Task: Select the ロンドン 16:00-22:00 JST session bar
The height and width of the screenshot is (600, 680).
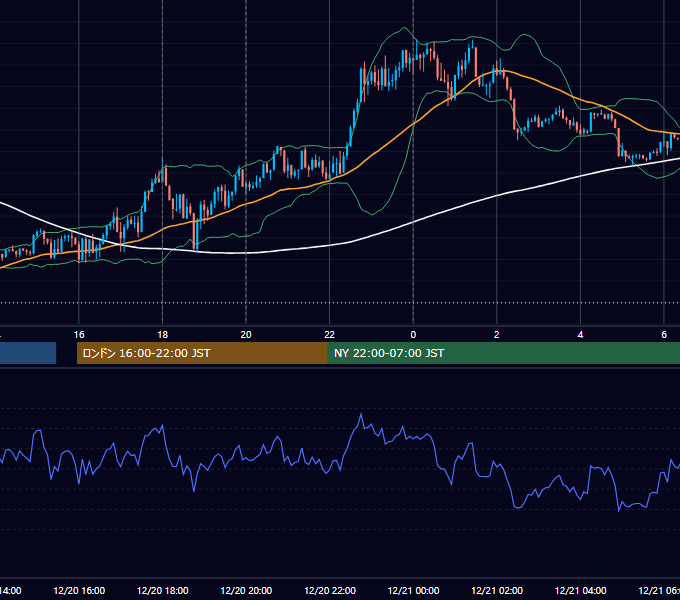Action: (202, 353)
